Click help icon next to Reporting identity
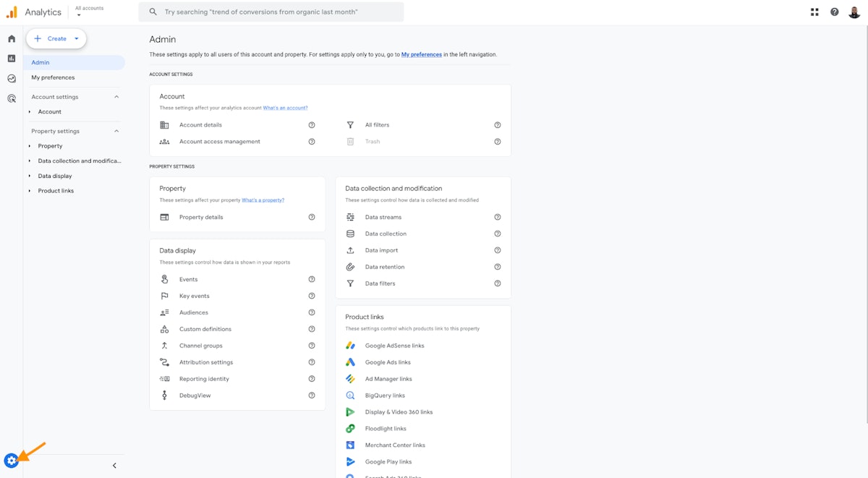This screenshot has width=868, height=478. coord(312,379)
